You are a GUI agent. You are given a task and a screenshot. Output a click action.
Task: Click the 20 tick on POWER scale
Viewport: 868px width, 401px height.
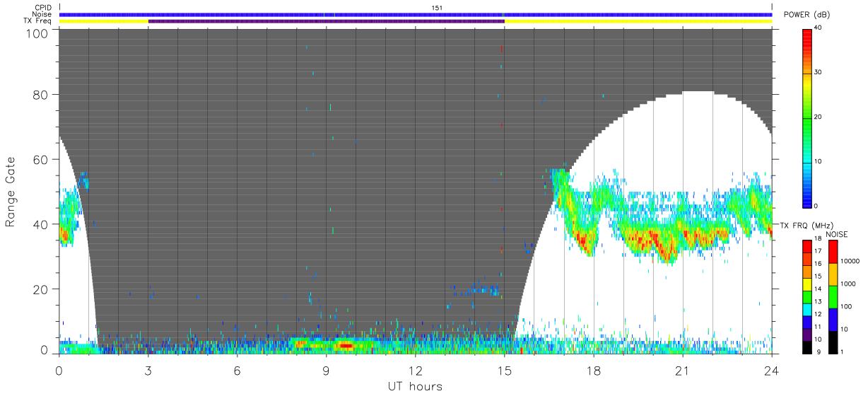click(x=818, y=117)
